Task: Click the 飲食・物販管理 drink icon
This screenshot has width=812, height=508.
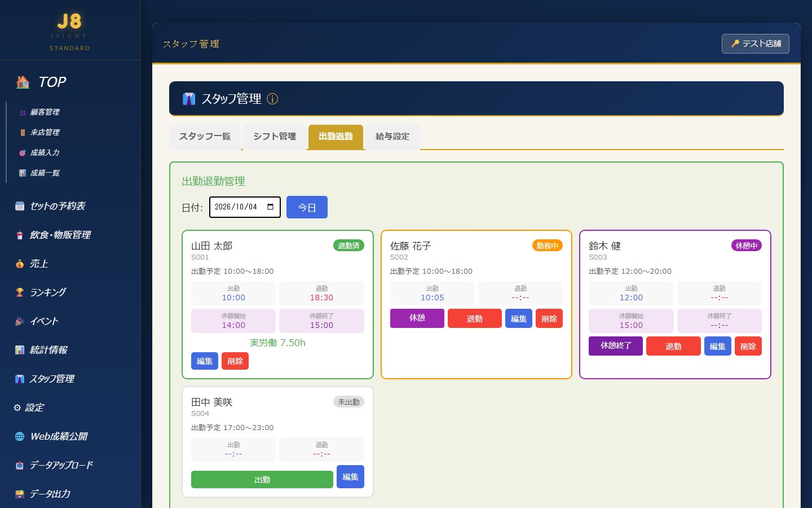Action: pos(20,235)
